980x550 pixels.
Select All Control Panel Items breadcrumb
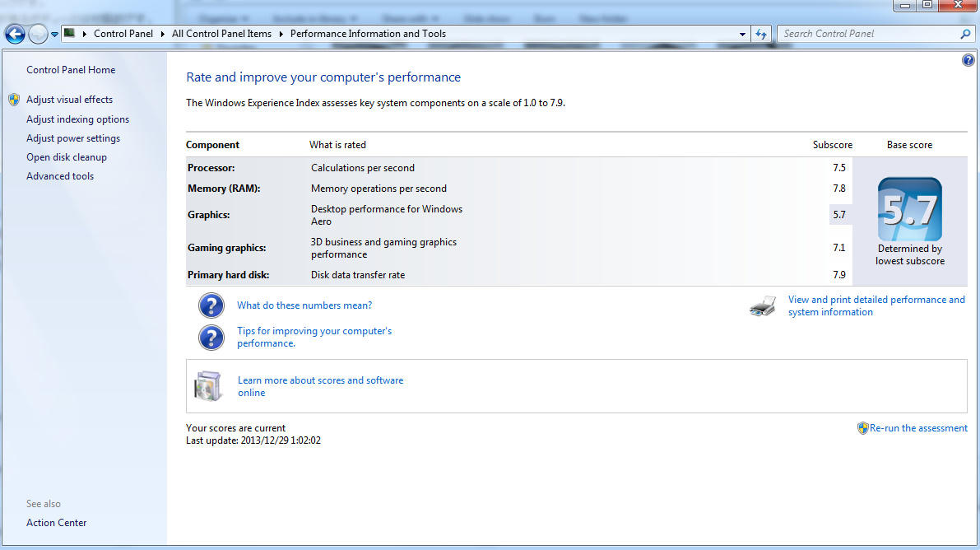(221, 34)
